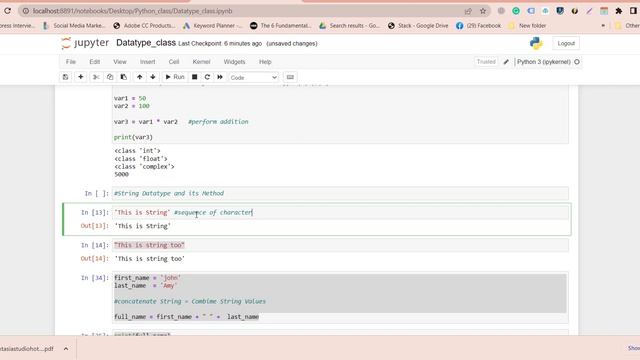Insert a cell below with plus icon
Image resolution: width=640 pixels, height=360 pixels.
click(x=80, y=77)
